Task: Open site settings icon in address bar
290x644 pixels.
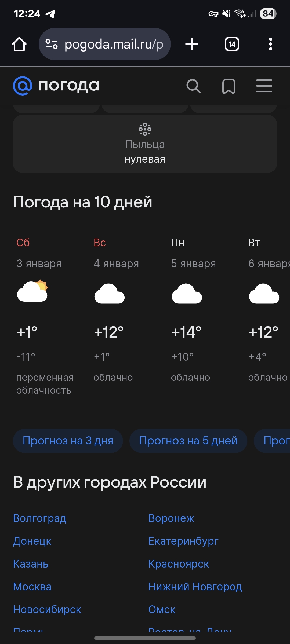Action: coord(52,44)
